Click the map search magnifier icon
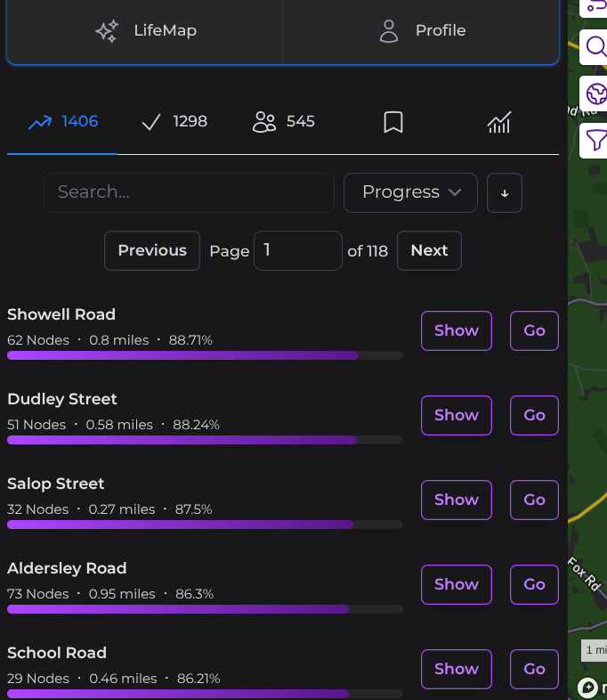The image size is (607, 700). click(x=595, y=46)
